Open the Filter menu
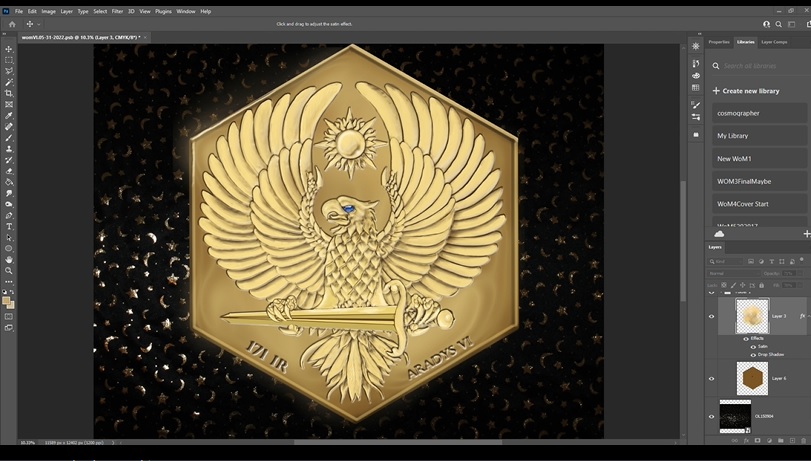 coord(117,11)
